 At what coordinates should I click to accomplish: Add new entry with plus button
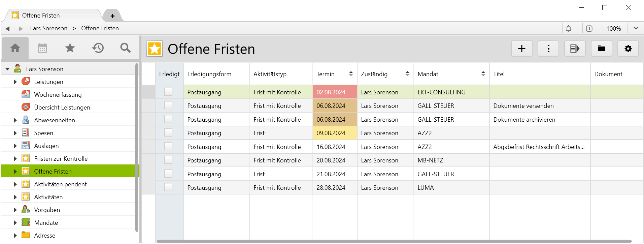521,49
